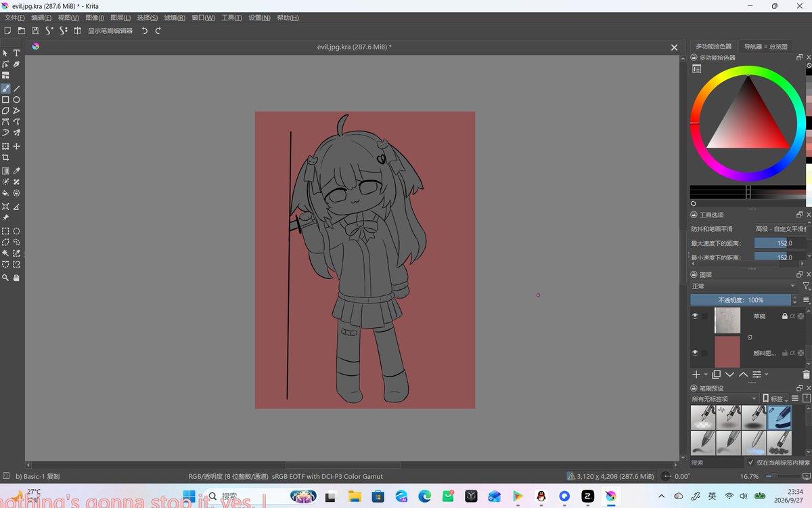The image size is (812, 508).
Task: Choose the elliptical selection tool
Action: pos(17,231)
